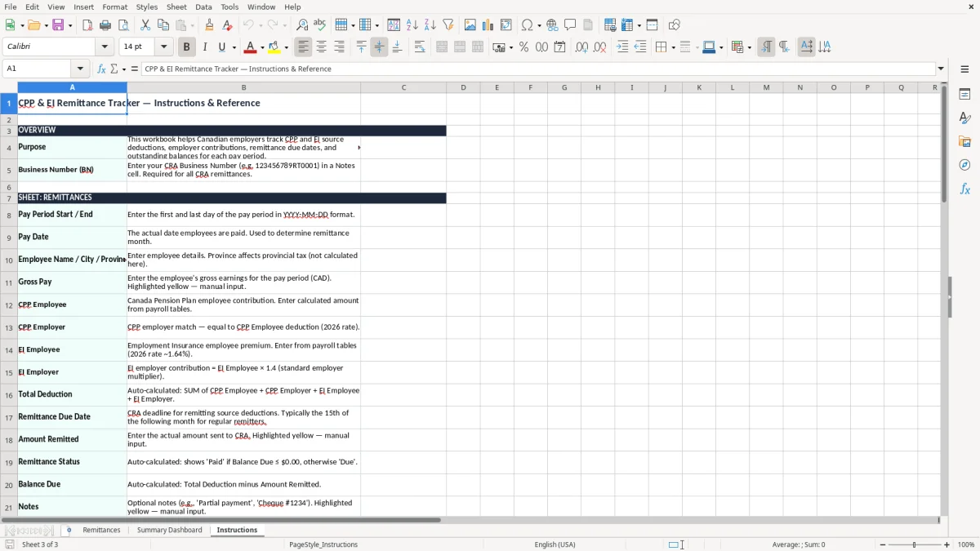The width and height of the screenshot is (980, 551).
Task: Select row 8 header
Action: click(x=9, y=215)
